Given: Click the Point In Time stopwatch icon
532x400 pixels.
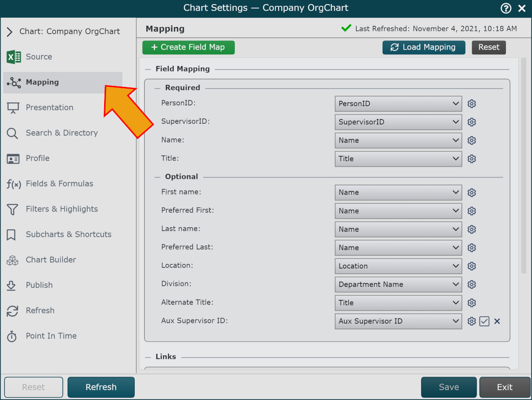Looking at the screenshot, I should coord(12,336).
